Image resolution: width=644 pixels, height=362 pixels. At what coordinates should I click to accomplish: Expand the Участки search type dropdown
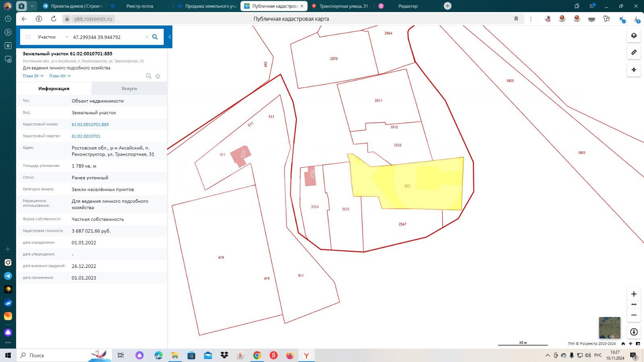(x=67, y=37)
